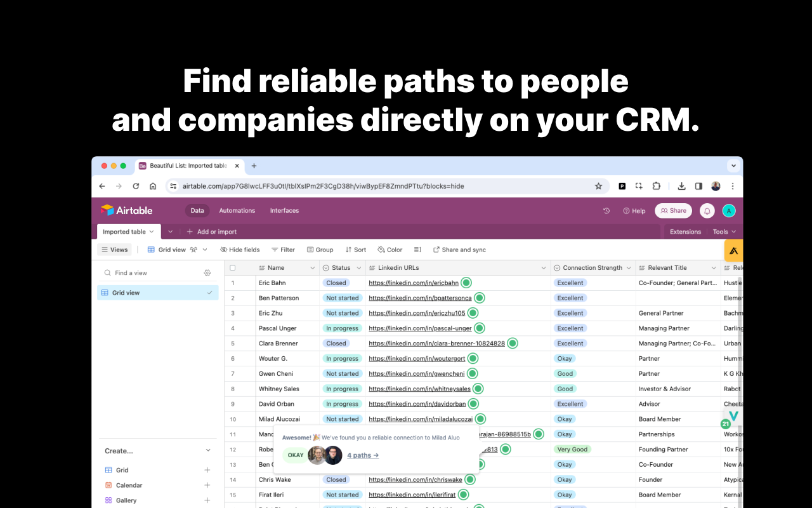Screen dimensions: 812x508
Task: Click green path indicator beside Eric Bahn's LinkedIn
Action: click(x=466, y=283)
